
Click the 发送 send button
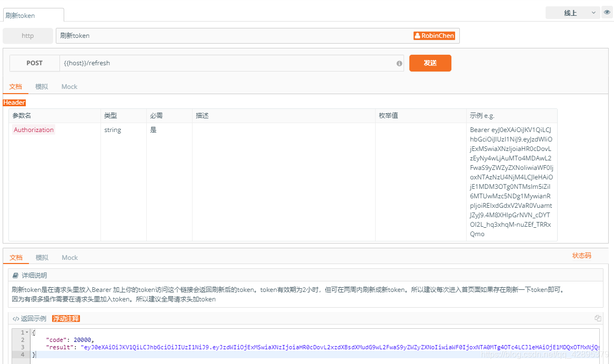430,63
